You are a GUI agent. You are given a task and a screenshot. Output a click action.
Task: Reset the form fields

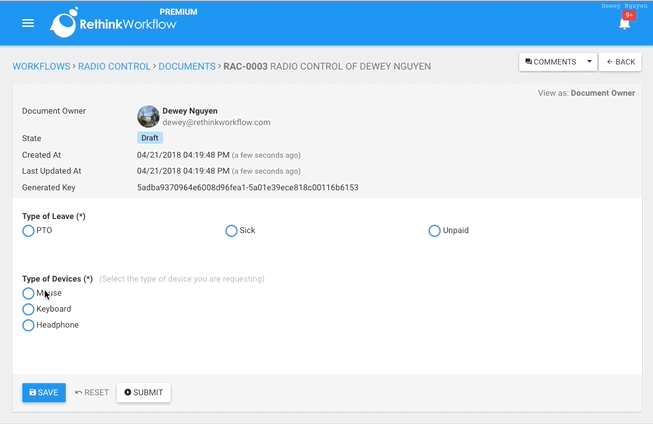(x=92, y=392)
